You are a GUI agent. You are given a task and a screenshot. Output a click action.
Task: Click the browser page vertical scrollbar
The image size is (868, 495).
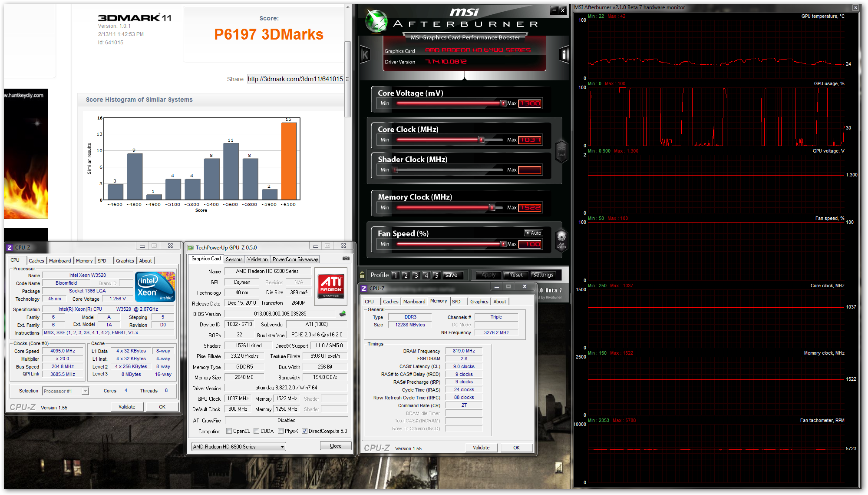coord(347,78)
